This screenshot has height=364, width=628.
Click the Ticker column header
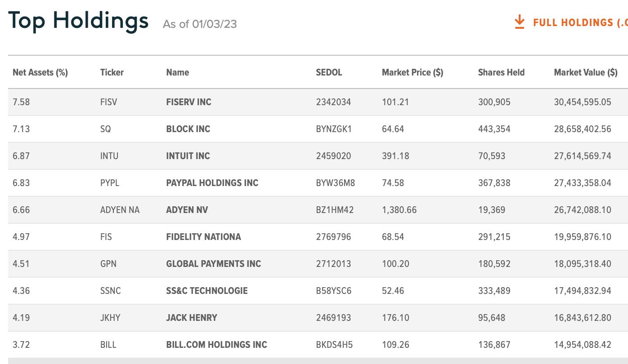pyautogui.click(x=112, y=72)
